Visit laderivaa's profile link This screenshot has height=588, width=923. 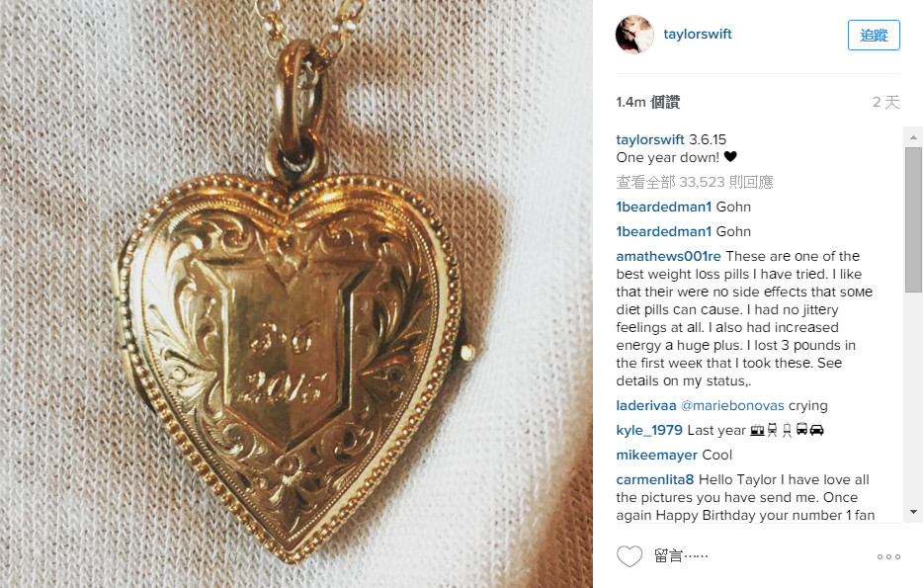coord(646,405)
